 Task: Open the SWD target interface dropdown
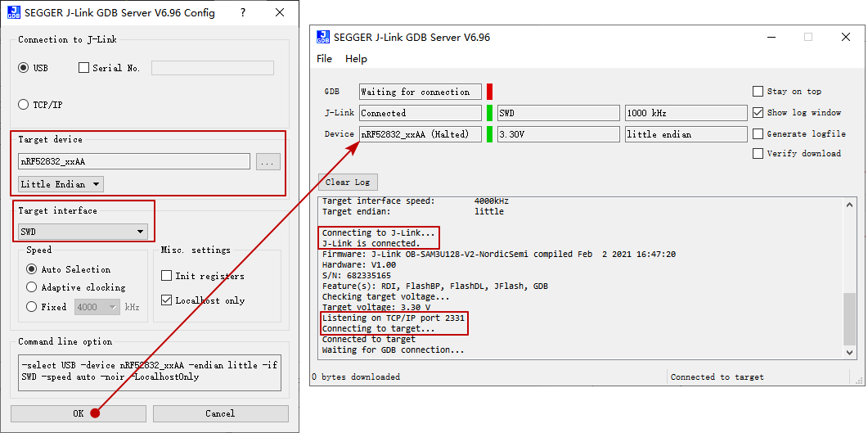83,232
